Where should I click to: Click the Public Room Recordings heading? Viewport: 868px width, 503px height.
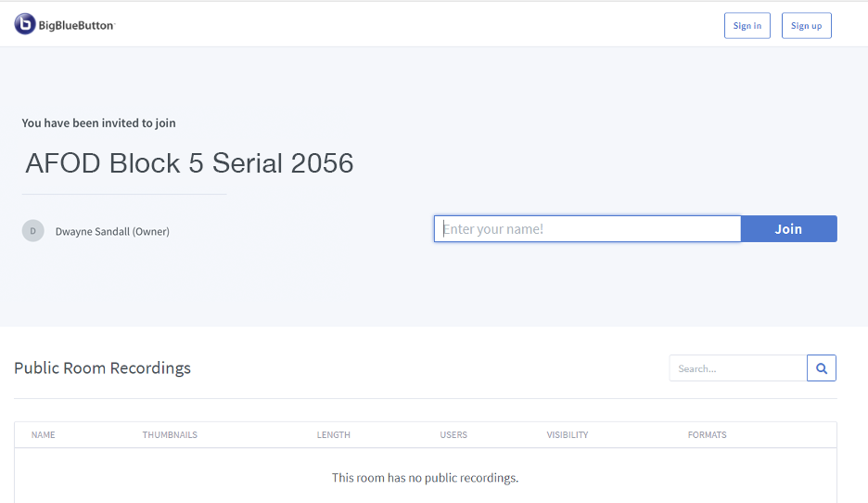pyautogui.click(x=102, y=368)
